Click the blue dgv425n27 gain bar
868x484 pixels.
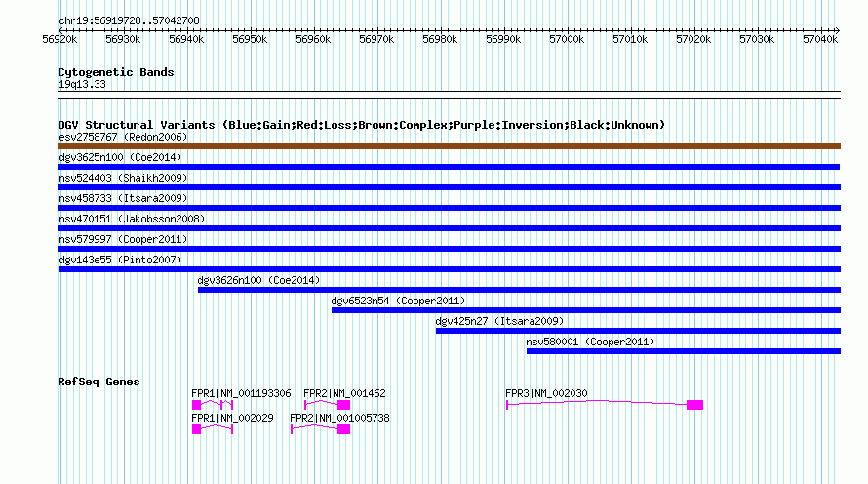pyautogui.click(x=638, y=331)
